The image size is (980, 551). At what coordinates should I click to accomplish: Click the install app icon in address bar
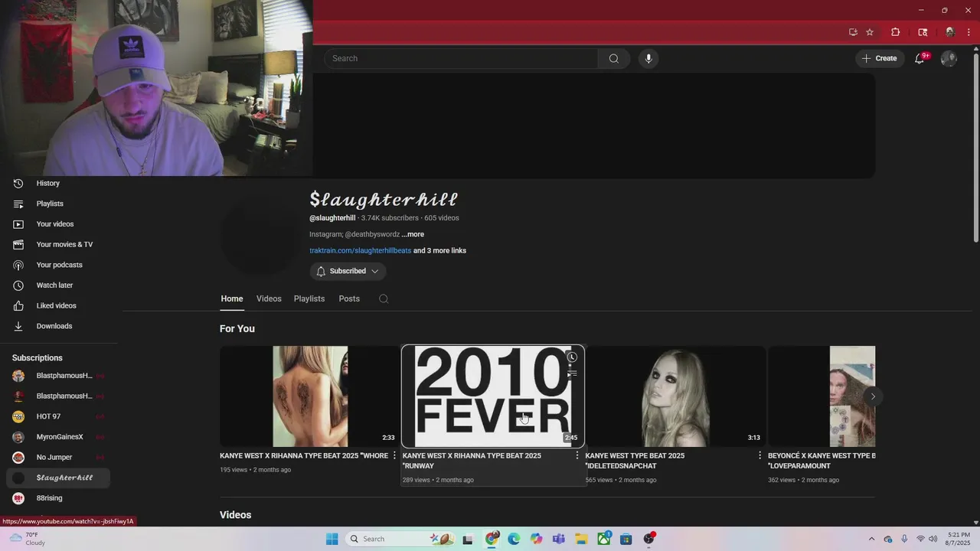pyautogui.click(x=853, y=32)
